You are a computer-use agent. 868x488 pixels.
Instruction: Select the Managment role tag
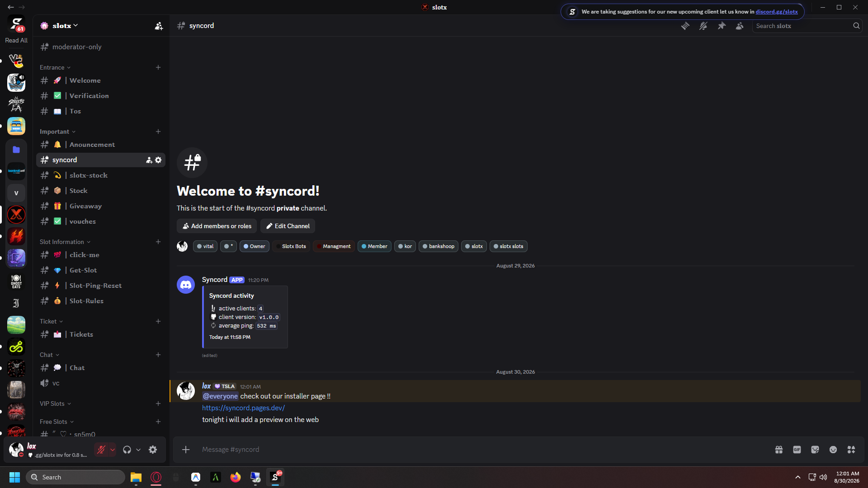point(334,246)
